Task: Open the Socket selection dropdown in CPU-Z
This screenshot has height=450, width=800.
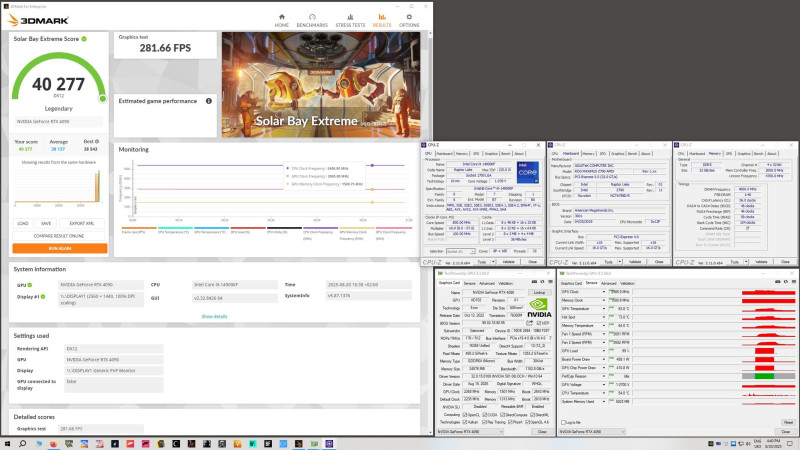Action: click(x=460, y=252)
